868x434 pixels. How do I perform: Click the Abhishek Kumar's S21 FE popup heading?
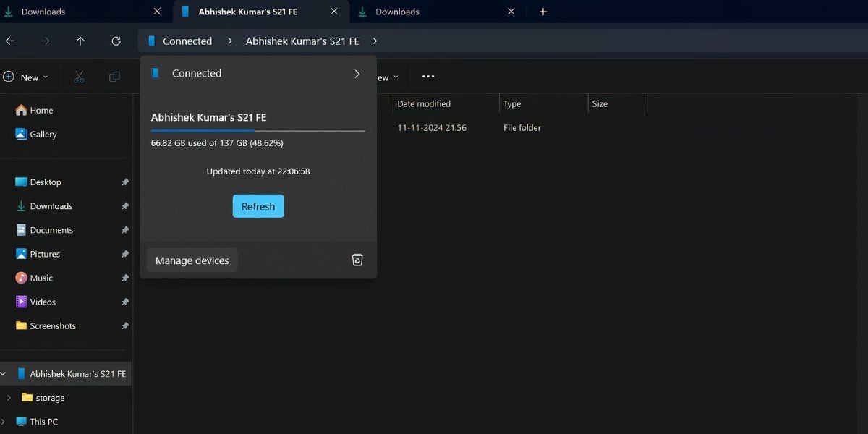(209, 117)
